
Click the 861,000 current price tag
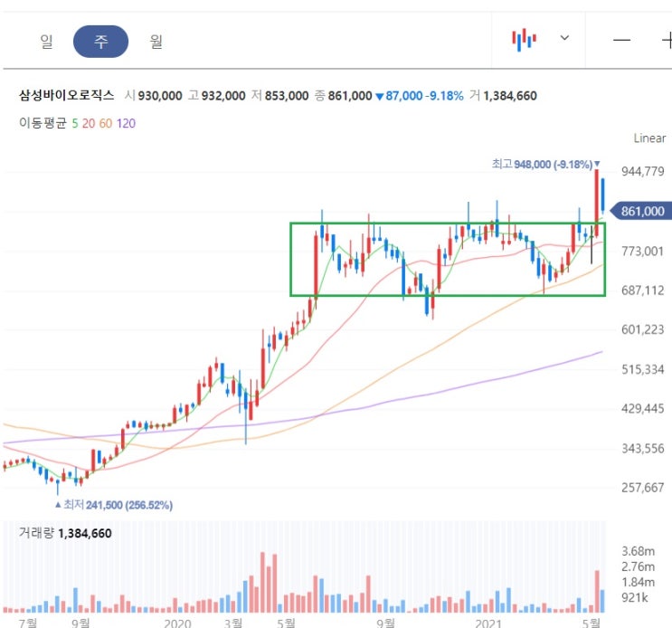tap(641, 212)
